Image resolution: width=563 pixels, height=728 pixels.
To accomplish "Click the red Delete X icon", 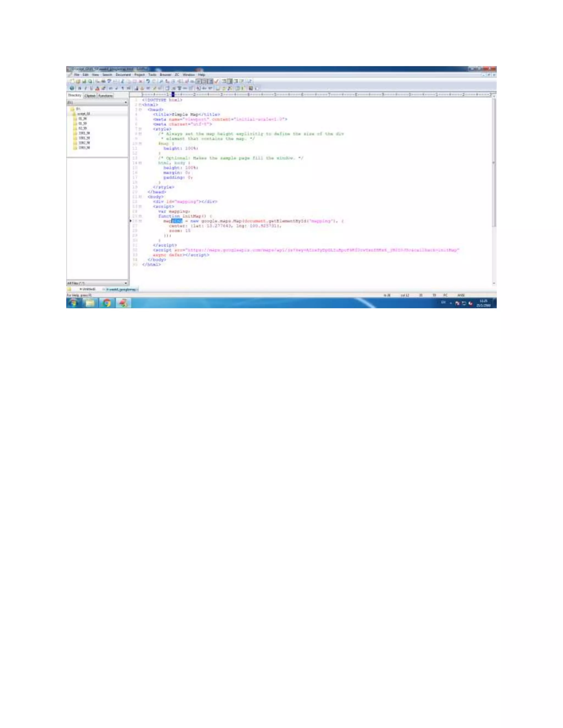I will pyautogui.click(x=141, y=81).
